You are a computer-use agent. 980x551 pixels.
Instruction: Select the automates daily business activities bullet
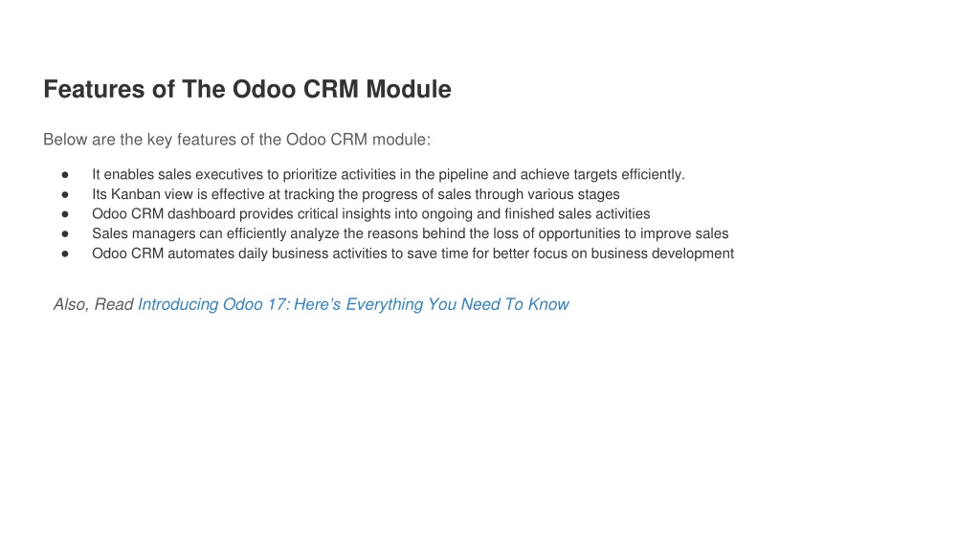pyautogui.click(x=412, y=253)
